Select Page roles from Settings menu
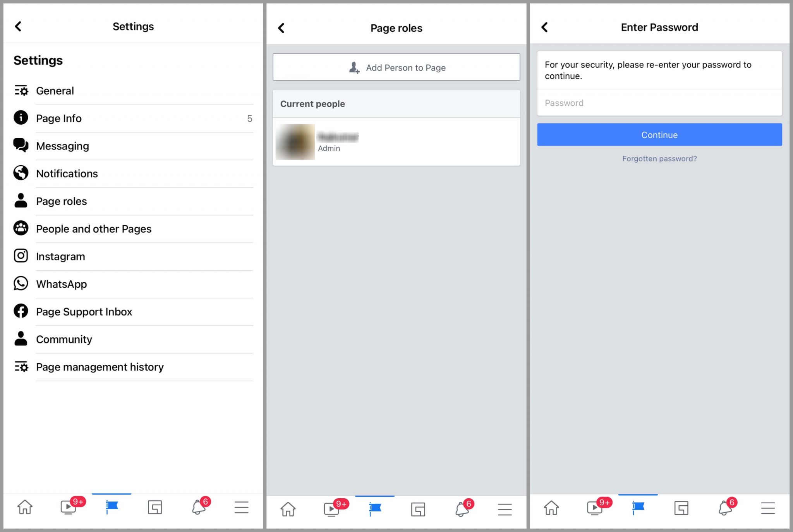Image resolution: width=793 pixels, height=532 pixels. pos(62,201)
